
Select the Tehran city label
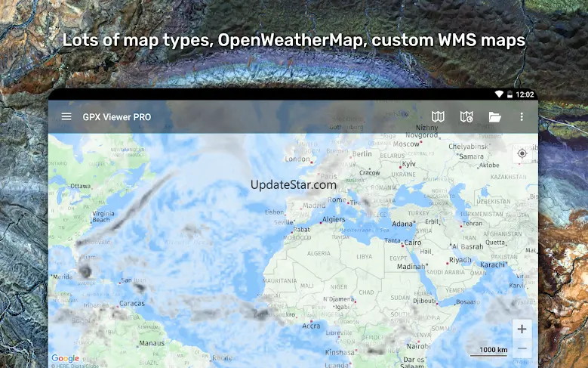click(x=473, y=224)
